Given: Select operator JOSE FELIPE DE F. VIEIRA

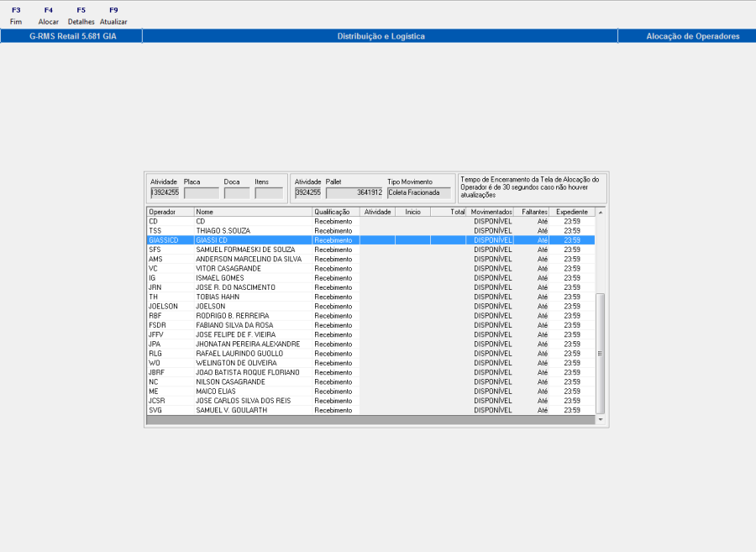Looking at the screenshot, I should coord(370,334).
